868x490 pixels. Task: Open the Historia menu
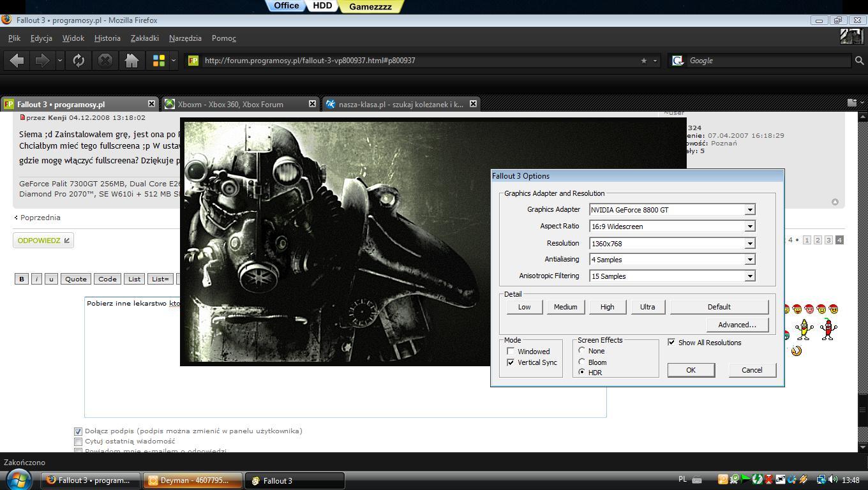tap(107, 38)
